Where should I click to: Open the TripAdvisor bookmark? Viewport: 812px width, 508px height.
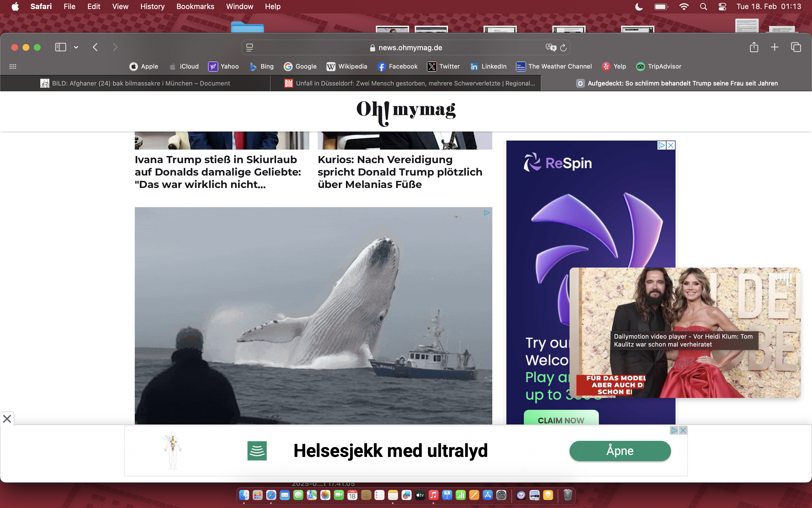click(x=659, y=67)
